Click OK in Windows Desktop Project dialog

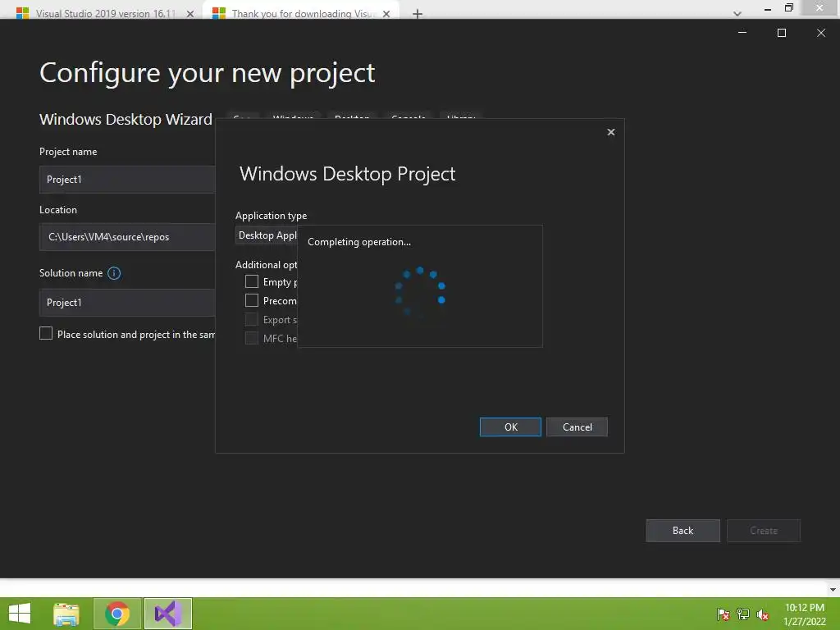tap(510, 427)
